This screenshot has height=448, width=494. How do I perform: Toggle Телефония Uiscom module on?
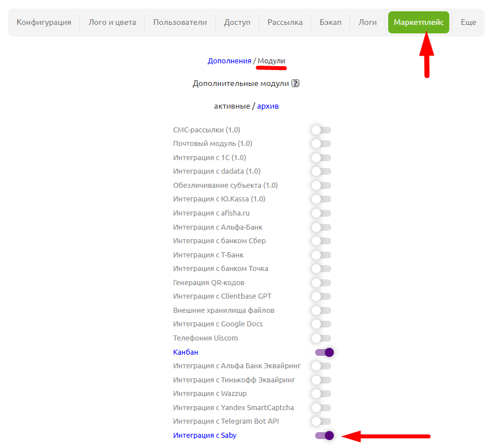click(321, 338)
